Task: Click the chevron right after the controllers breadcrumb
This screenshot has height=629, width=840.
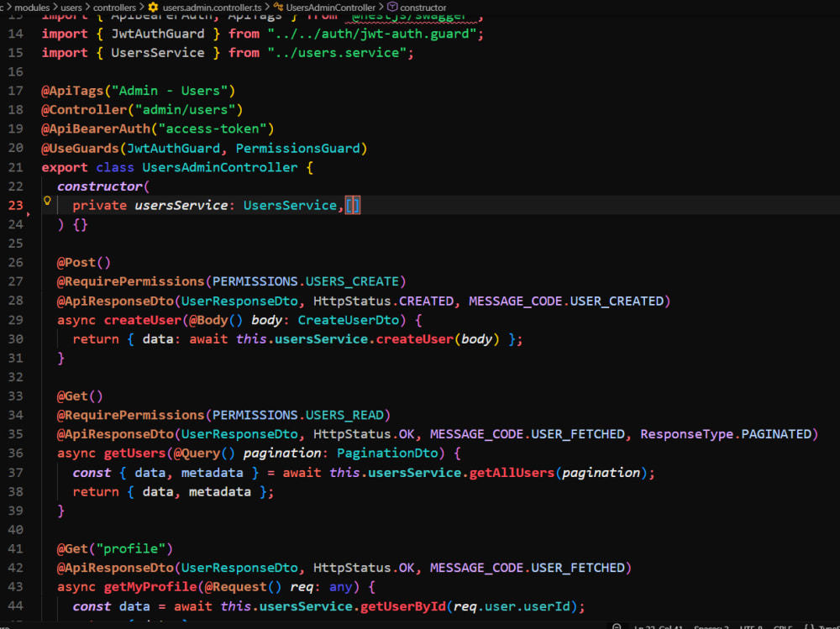Action: (x=142, y=7)
